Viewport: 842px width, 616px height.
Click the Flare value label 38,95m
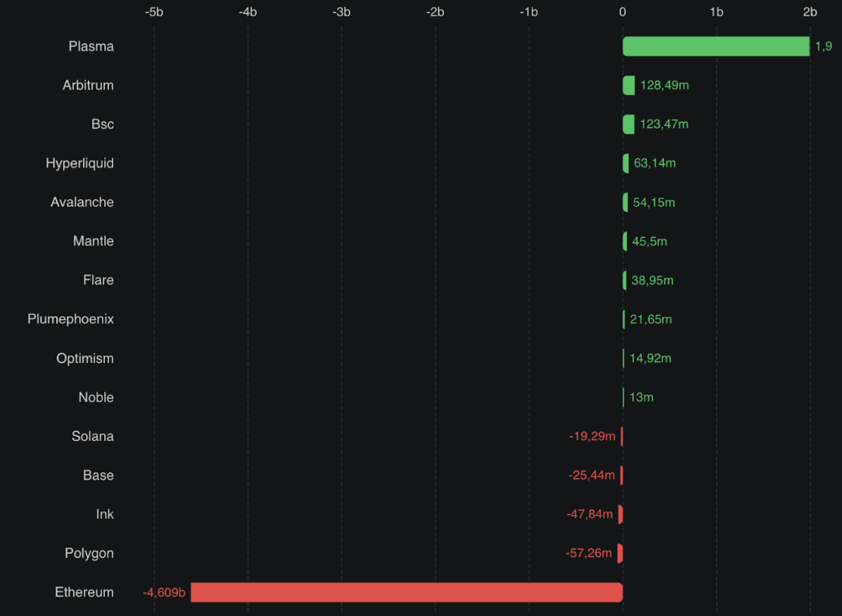(x=652, y=280)
